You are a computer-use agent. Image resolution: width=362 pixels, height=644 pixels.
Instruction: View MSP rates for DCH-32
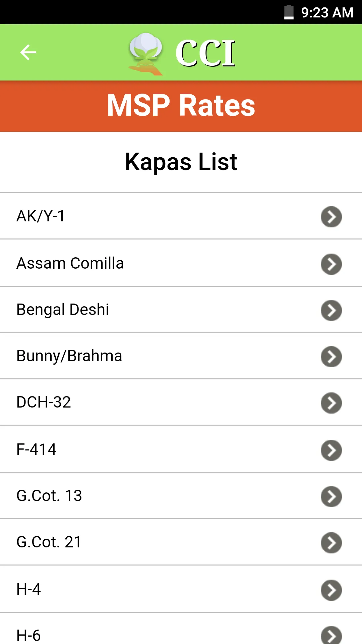[x=44, y=402]
